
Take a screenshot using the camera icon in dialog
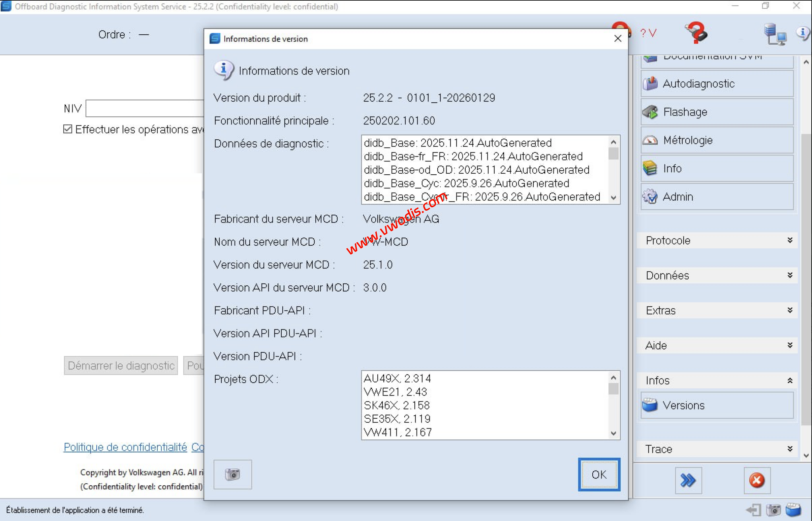pyautogui.click(x=232, y=474)
